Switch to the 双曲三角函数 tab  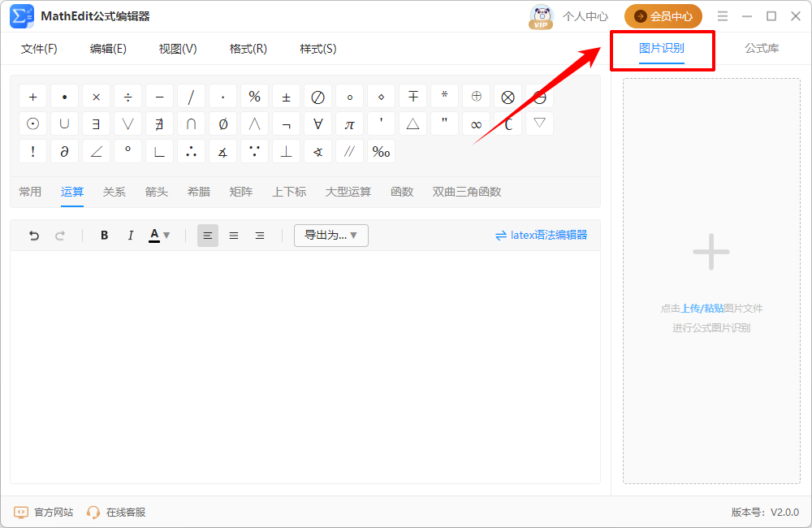[467, 192]
